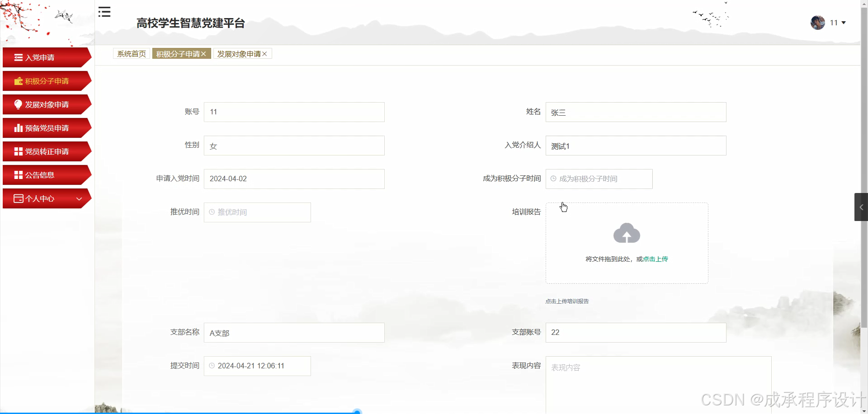
Task: Click the 高校学生智慧党建平台 title
Action: pyautogui.click(x=191, y=24)
